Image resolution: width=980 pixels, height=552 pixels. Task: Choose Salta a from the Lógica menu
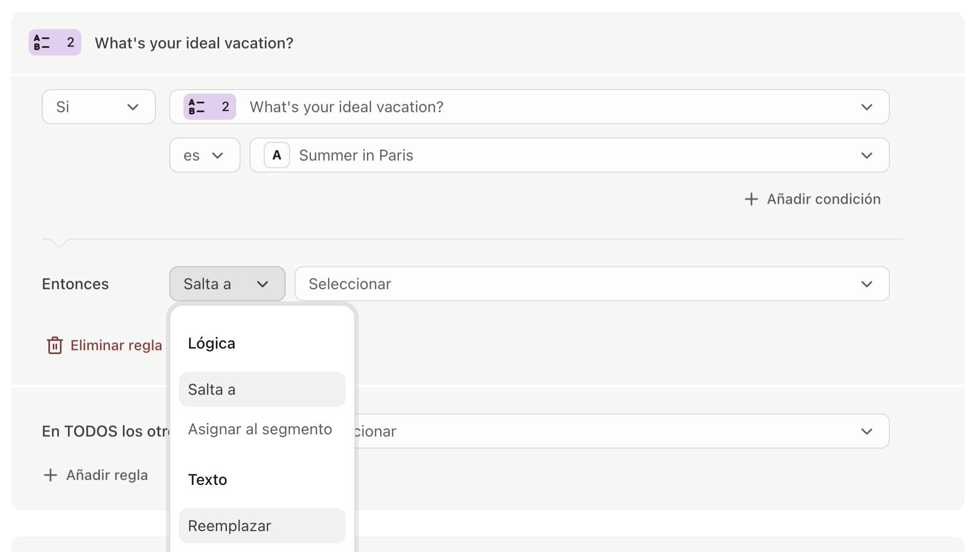[x=262, y=389]
